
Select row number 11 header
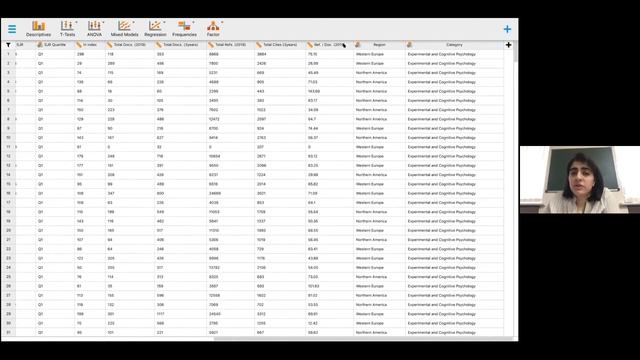(8, 147)
